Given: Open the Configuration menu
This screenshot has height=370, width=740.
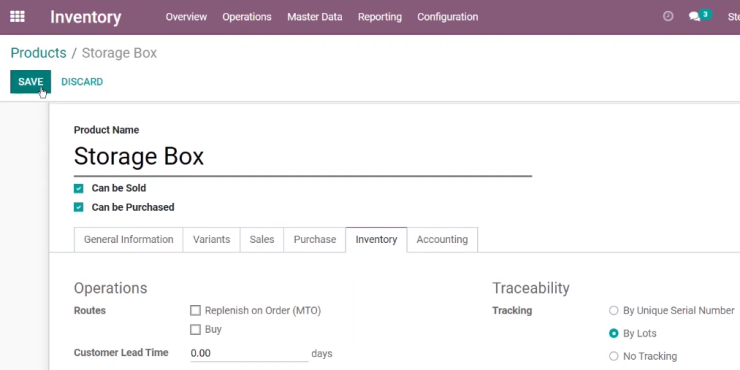Looking at the screenshot, I should coord(447,17).
